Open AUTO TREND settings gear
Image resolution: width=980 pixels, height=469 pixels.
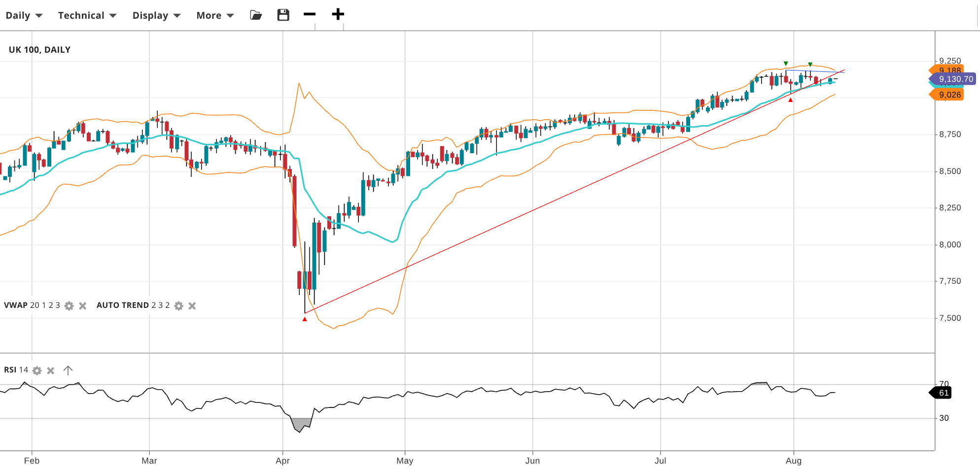pos(179,306)
